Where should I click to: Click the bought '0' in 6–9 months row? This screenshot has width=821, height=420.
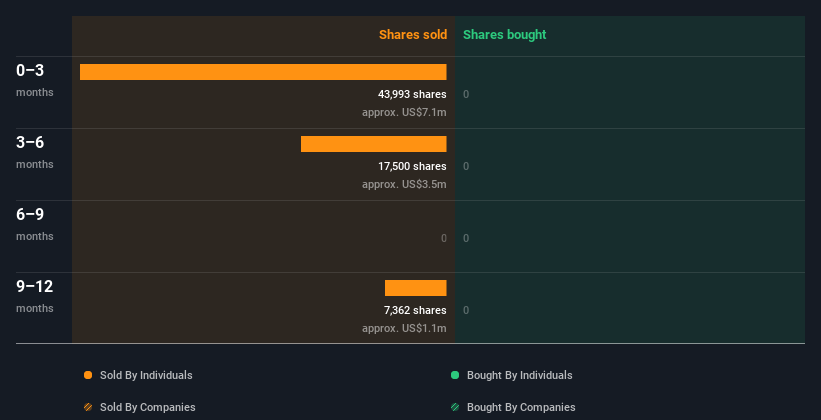[x=466, y=238]
